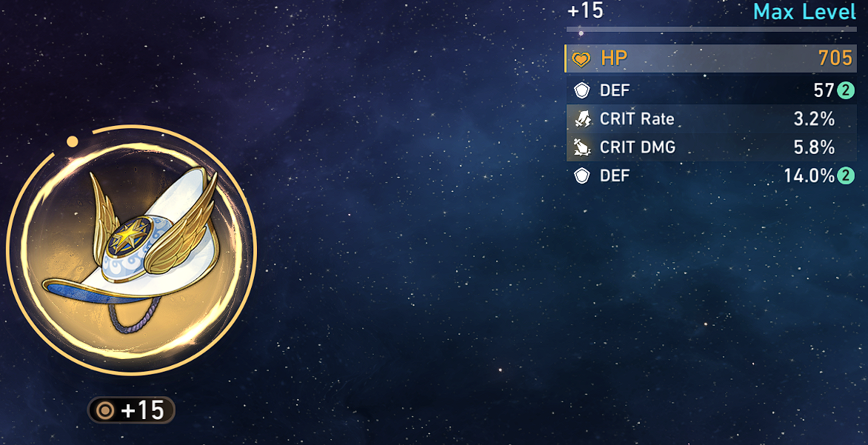Click the +15 text at top
868x445 pixels.
[x=585, y=10]
